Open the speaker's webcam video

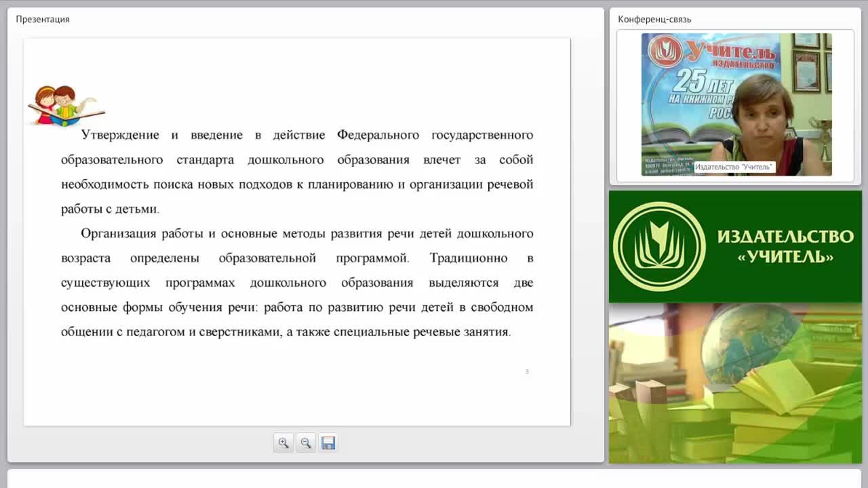(736, 104)
